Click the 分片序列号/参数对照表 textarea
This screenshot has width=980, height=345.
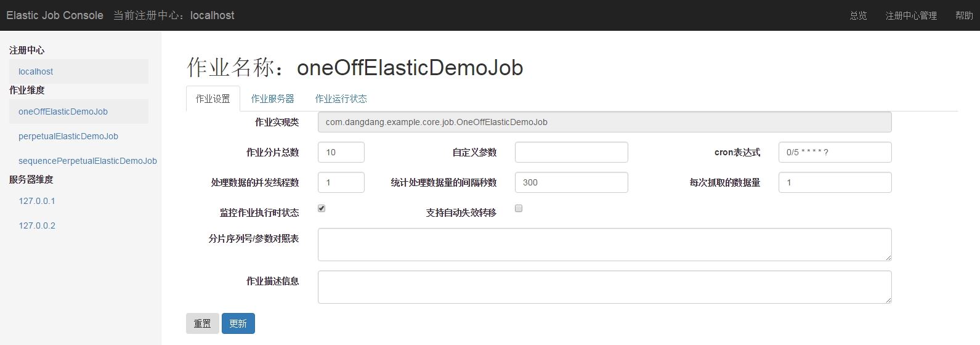click(x=604, y=245)
